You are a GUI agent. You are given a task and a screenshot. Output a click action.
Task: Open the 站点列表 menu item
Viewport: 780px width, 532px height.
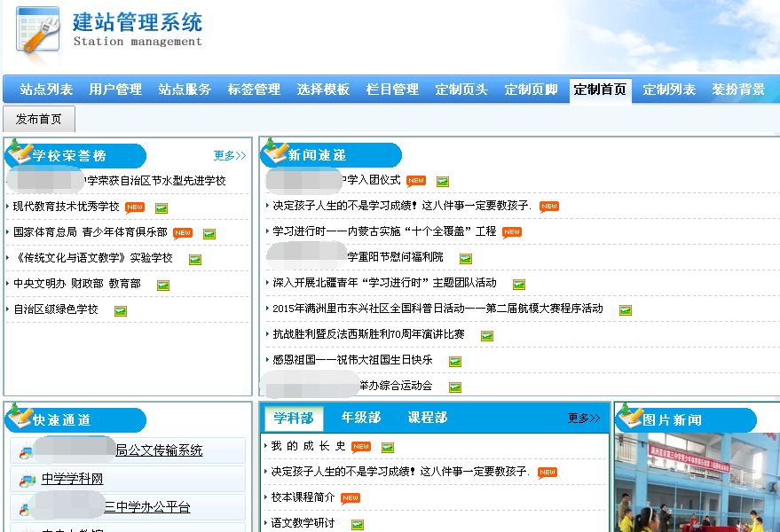click(x=46, y=90)
